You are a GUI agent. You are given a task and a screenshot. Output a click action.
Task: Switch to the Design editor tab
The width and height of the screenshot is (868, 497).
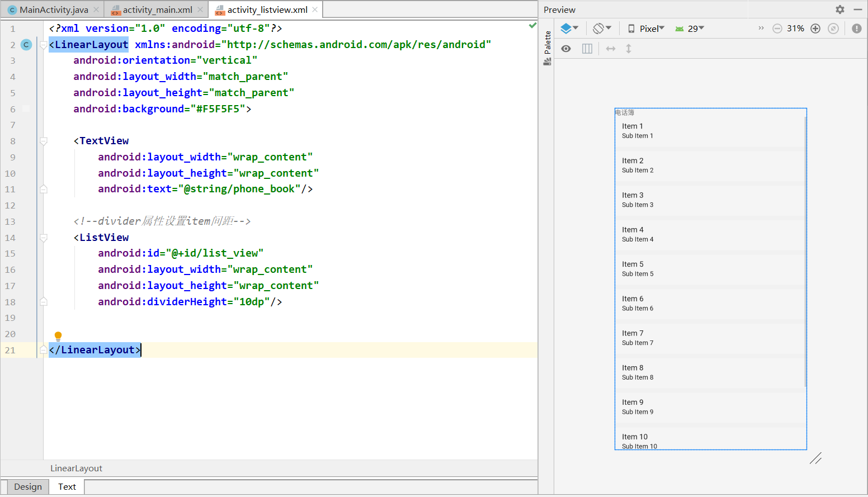point(28,486)
